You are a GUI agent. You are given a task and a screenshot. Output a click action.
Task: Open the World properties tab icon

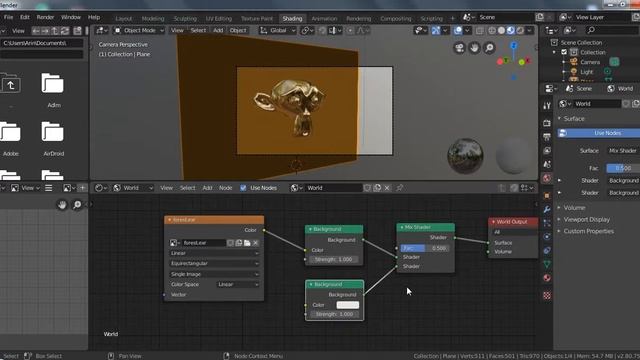[x=547, y=178]
